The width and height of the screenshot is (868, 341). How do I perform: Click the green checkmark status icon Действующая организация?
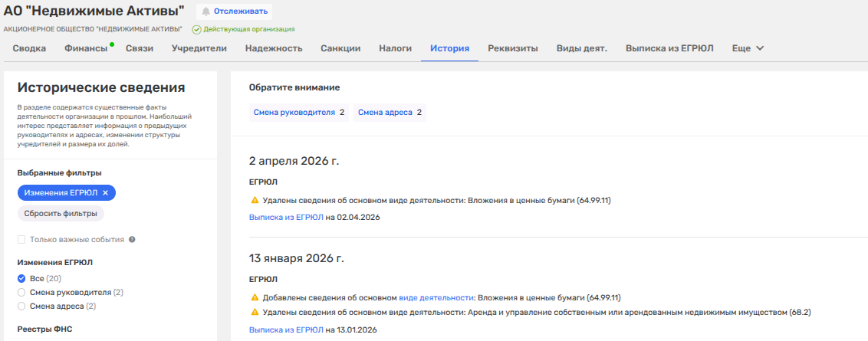196,29
